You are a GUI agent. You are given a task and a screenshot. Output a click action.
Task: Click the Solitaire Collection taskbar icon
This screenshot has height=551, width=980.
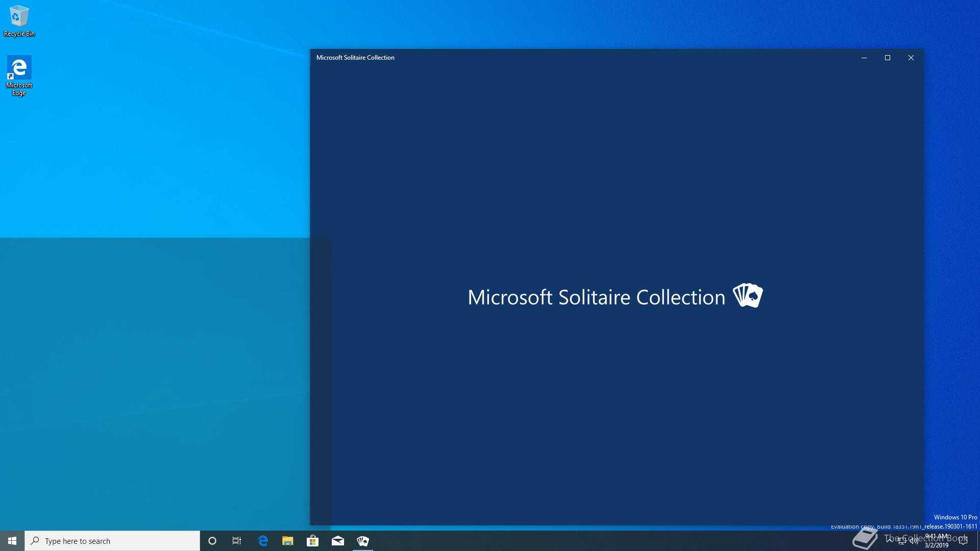click(363, 541)
